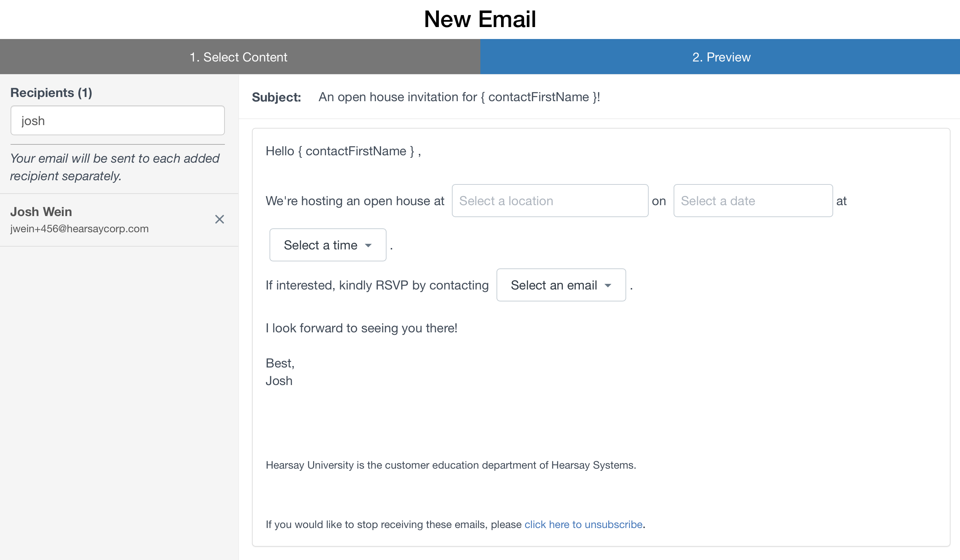Click the New Email page title
Viewport: 960px width, 560px height.
click(480, 19)
